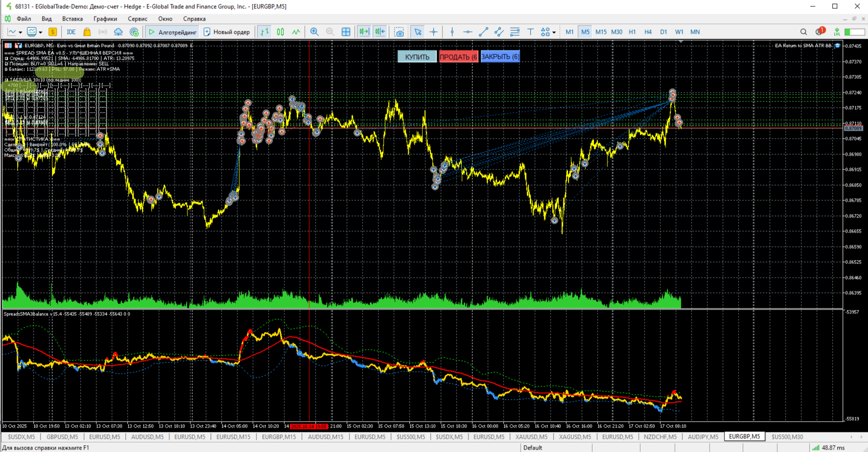Viewport: 868px width, 452px height.
Task: Select the trendline drawing tool
Action: 483,32
